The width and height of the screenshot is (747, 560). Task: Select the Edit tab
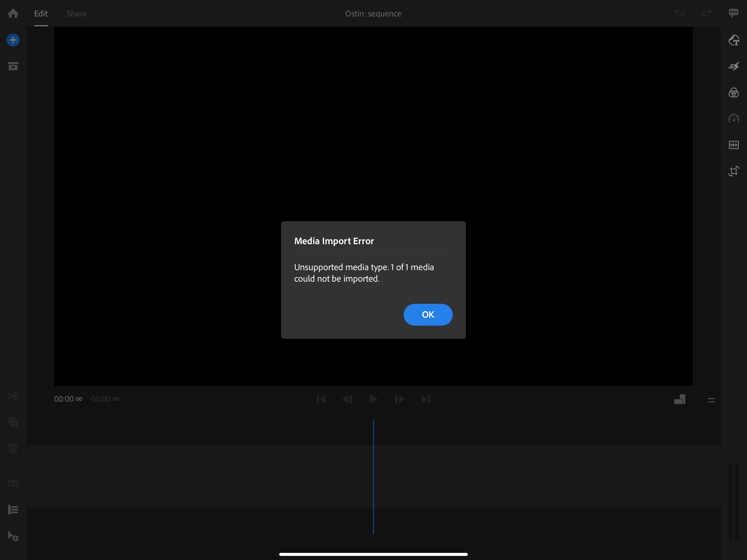[x=41, y=13]
